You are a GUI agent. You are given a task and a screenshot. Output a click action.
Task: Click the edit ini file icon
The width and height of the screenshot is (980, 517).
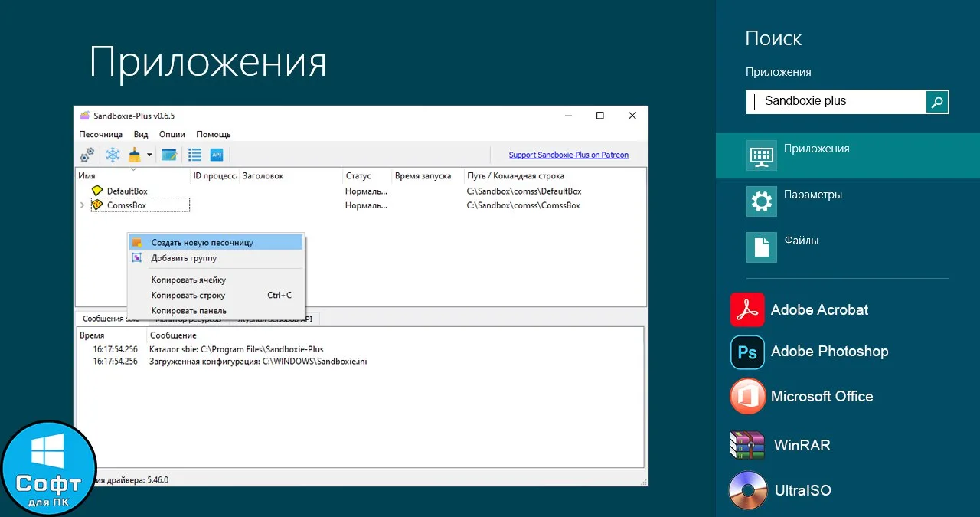click(x=169, y=155)
